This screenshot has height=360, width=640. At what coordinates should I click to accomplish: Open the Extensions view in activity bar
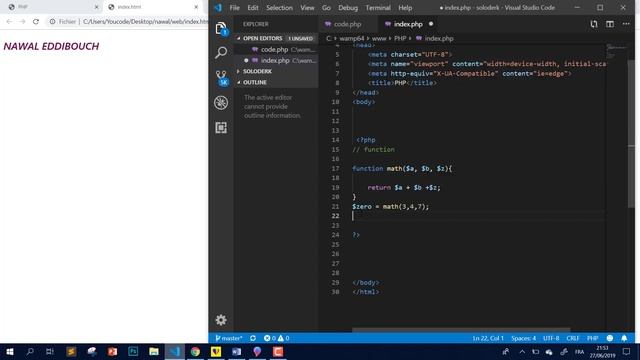(221, 128)
